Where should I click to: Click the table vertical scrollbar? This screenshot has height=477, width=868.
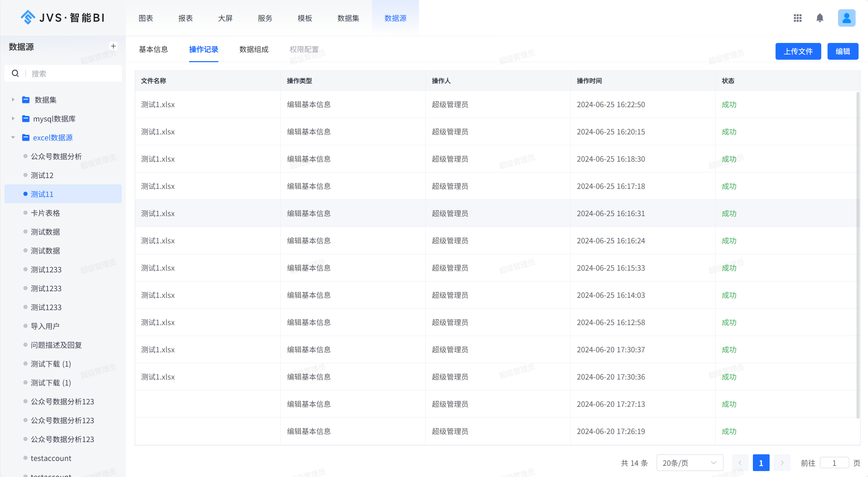tap(858, 255)
